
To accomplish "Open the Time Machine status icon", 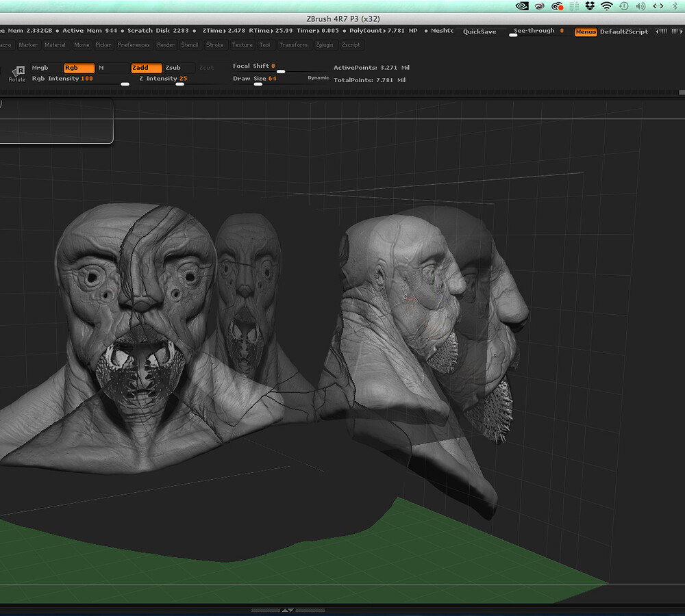I will (x=624, y=6).
